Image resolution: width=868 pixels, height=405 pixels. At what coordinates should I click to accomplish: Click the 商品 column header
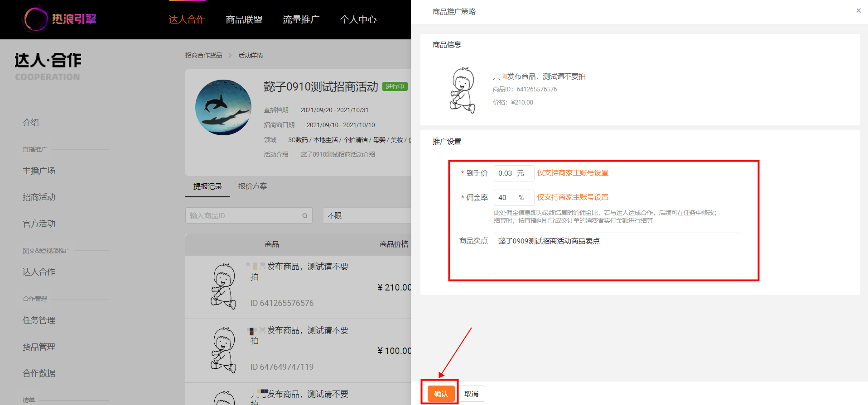[x=272, y=244]
